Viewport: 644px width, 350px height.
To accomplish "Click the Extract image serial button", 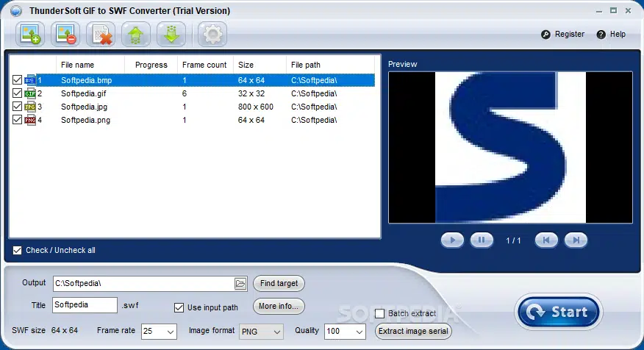I will 413,331.
